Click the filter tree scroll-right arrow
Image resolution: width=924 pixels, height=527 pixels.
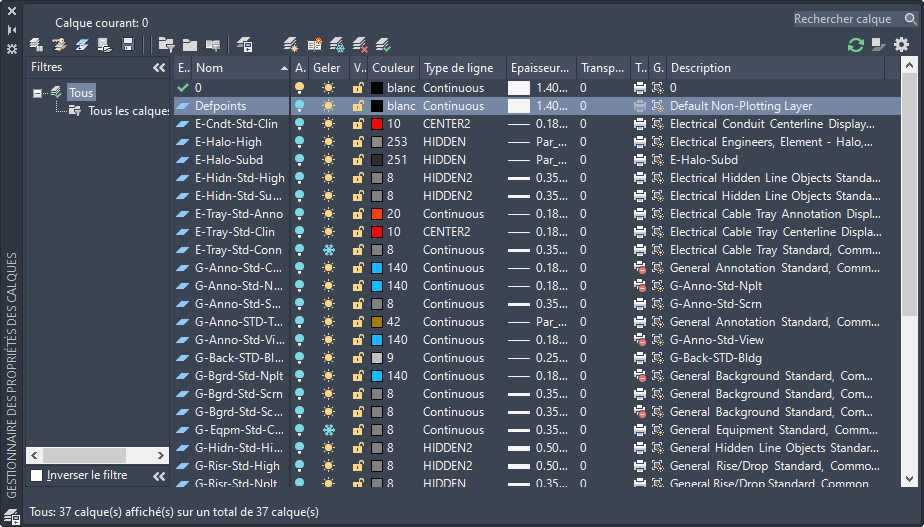coord(160,455)
